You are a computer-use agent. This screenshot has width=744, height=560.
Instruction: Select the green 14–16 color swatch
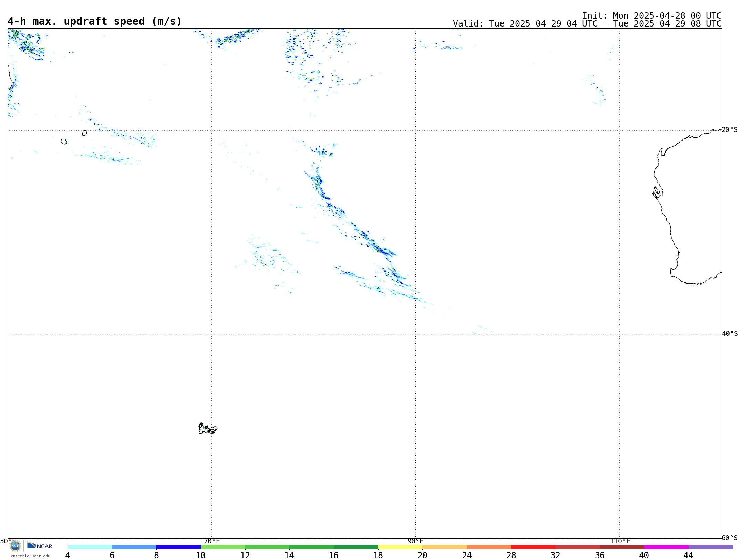pyautogui.click(x=312, y=547)
